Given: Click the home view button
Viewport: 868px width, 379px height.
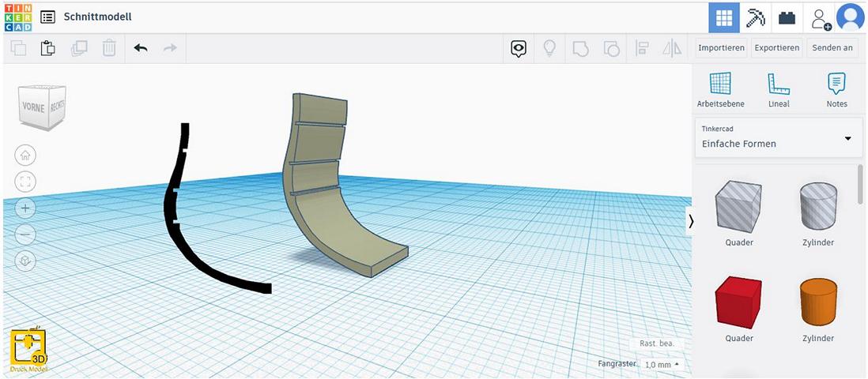Looking at the screenshot, I should point(25,156).
